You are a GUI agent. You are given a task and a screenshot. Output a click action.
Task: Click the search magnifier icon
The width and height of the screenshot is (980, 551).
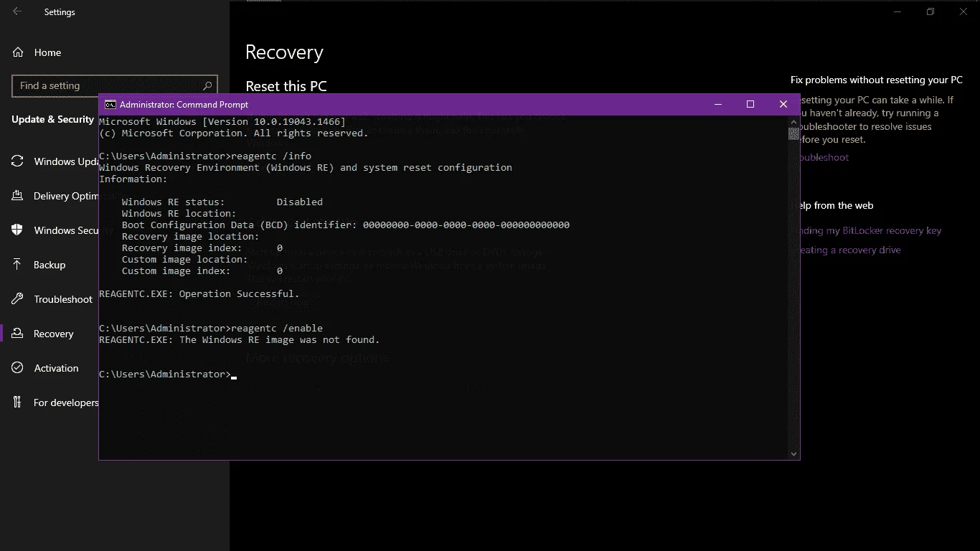(207, 85)
